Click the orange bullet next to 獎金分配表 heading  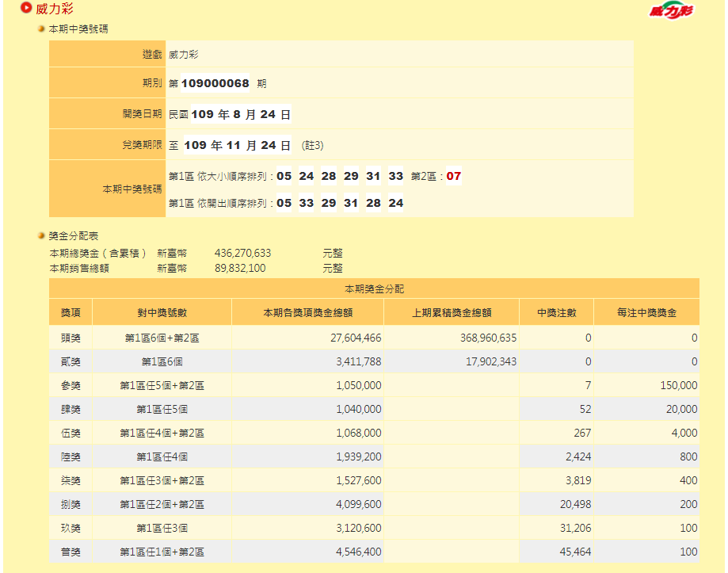point(41,236)
